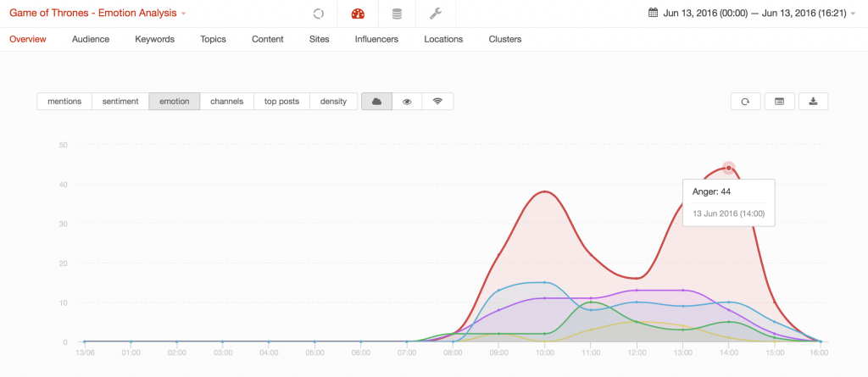Click the Anger peak point at 14:00
Image resolution: width=868 pixels, height=377 pixels.
coord(728,168)
